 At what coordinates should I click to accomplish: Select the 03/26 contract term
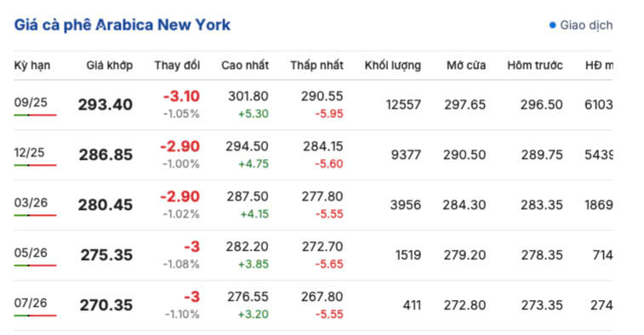[x=31, y=203]
